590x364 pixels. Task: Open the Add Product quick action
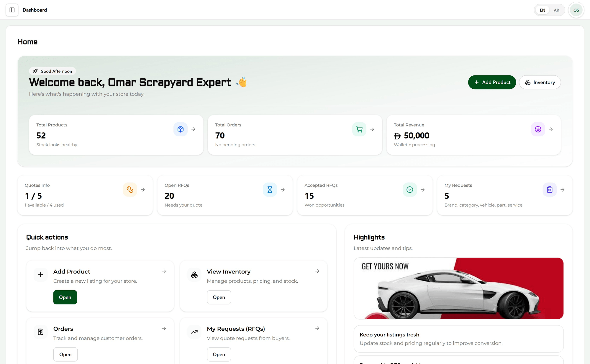(65, 297)
